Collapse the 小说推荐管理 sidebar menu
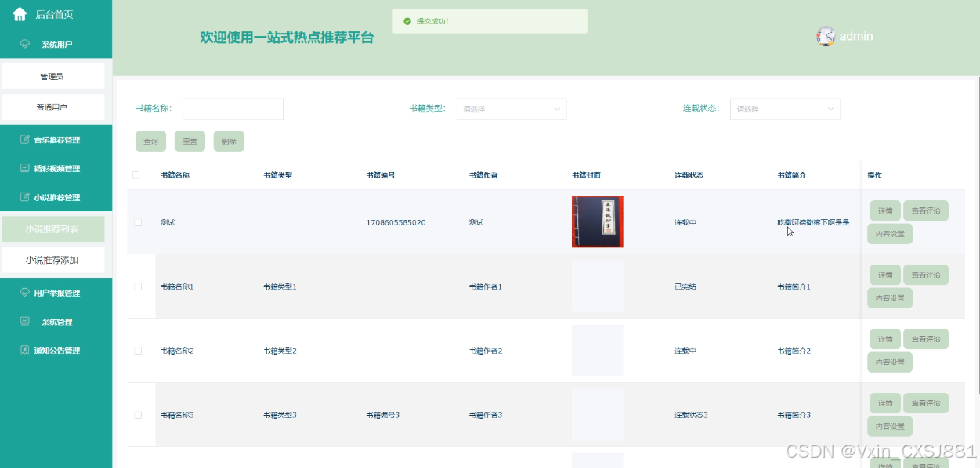Screen dimensions: 980x468 click(x=56, y=197)
